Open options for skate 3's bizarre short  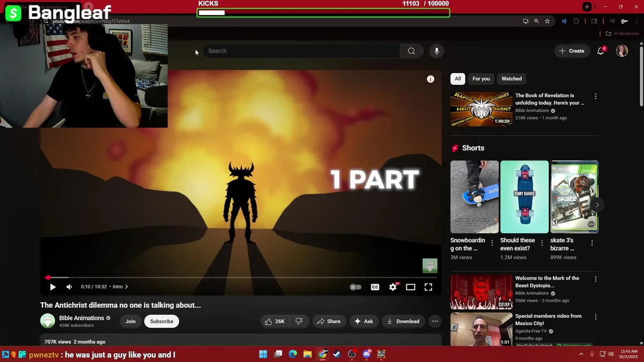(592, 243)
